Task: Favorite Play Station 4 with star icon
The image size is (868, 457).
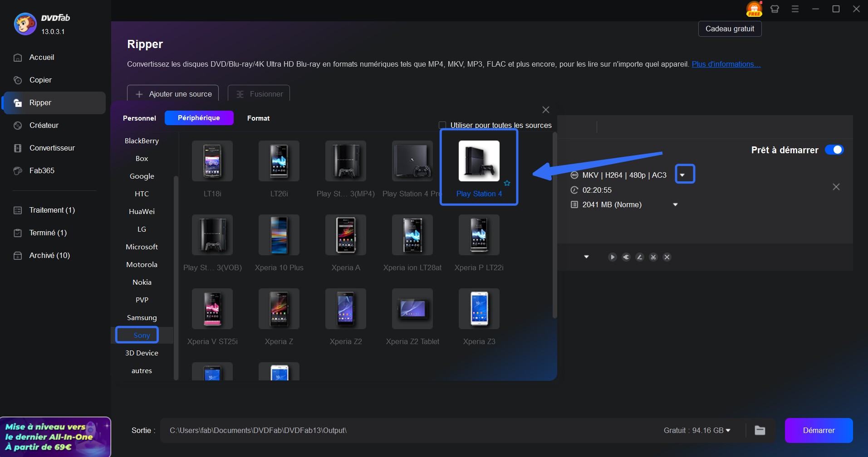Action: [x=507, y=183]
